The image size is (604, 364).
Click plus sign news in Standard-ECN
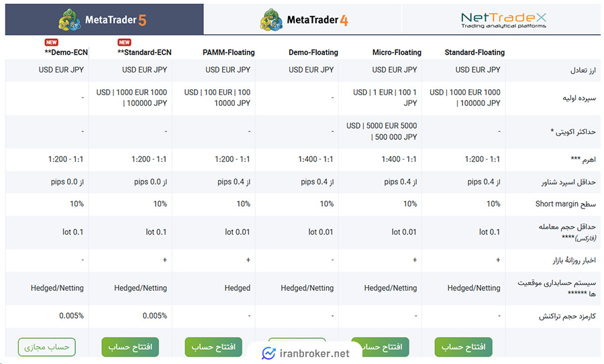[x=165, y=260]
